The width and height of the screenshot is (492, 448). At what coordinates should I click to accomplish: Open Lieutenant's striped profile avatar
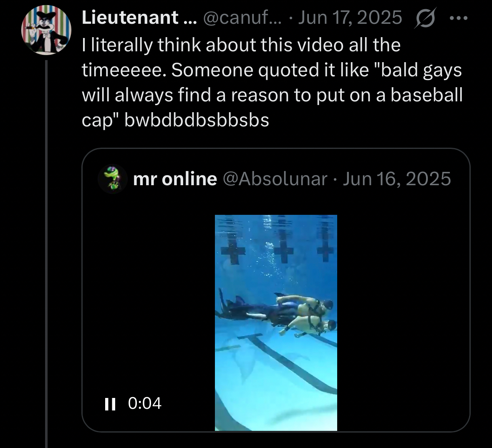[46, 30]
